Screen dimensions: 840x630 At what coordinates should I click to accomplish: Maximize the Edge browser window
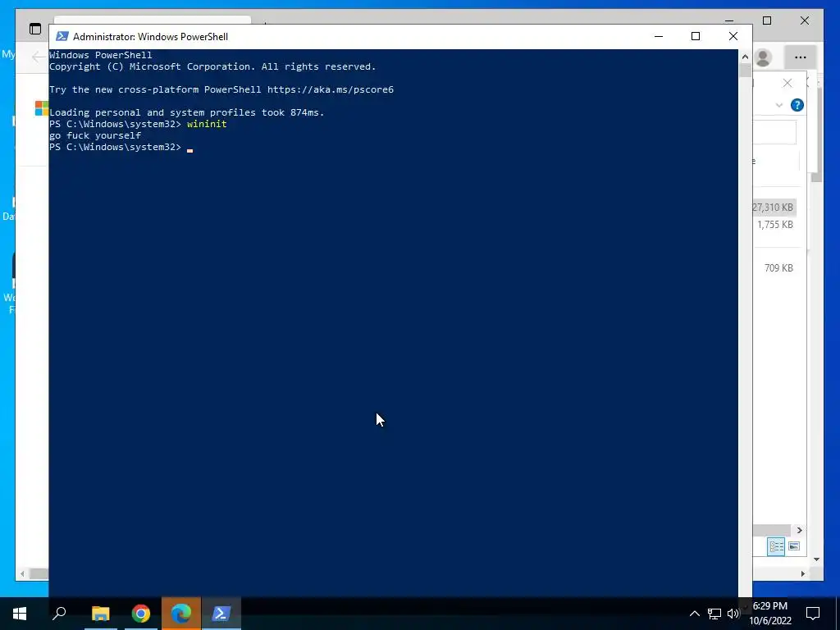coord(767,21)
